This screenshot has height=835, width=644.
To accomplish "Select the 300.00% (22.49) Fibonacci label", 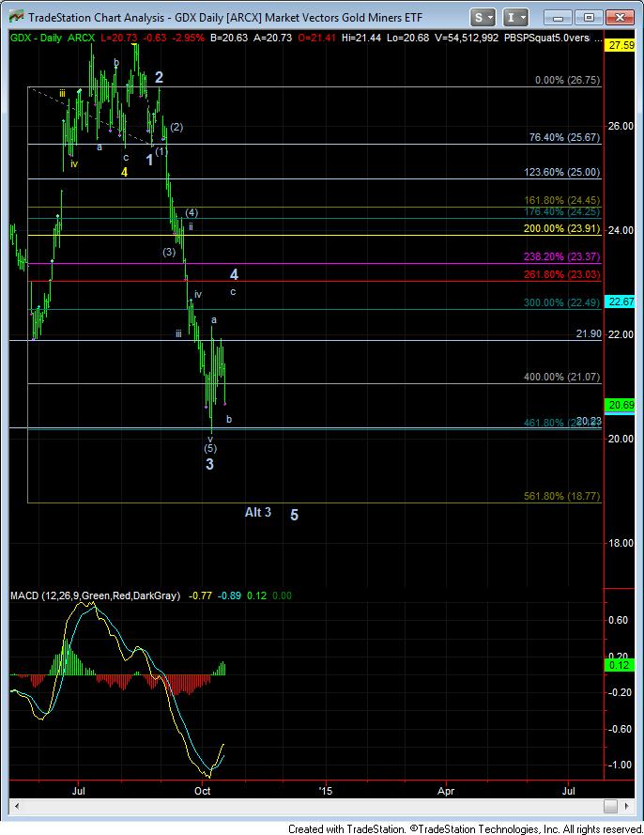I will [562, 302].
